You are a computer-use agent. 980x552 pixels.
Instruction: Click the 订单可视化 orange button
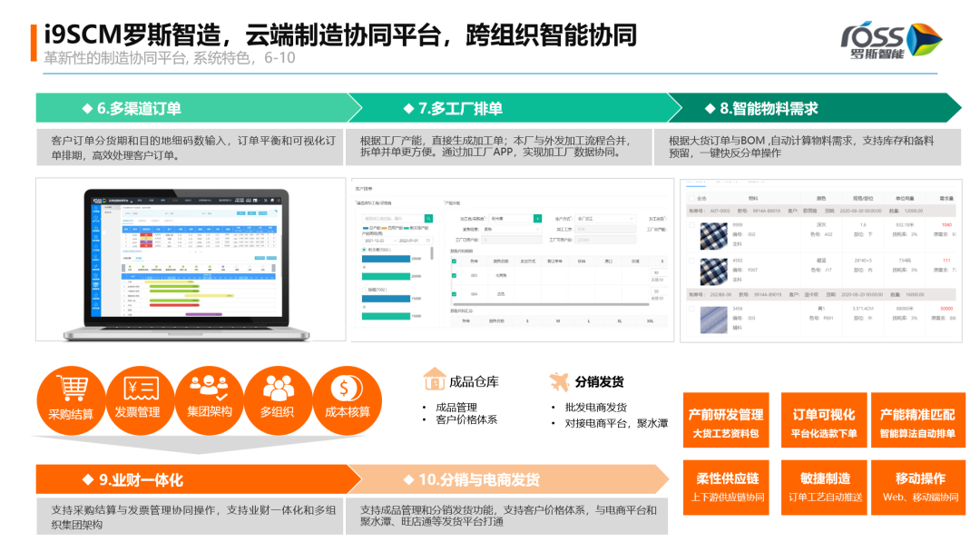pyautogui.click(x=826, y=419)
